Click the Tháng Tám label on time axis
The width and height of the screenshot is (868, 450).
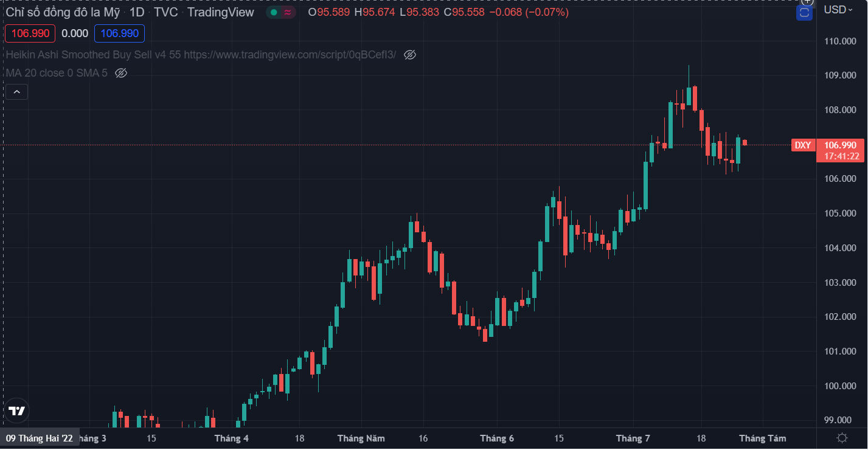coord(762,438)
